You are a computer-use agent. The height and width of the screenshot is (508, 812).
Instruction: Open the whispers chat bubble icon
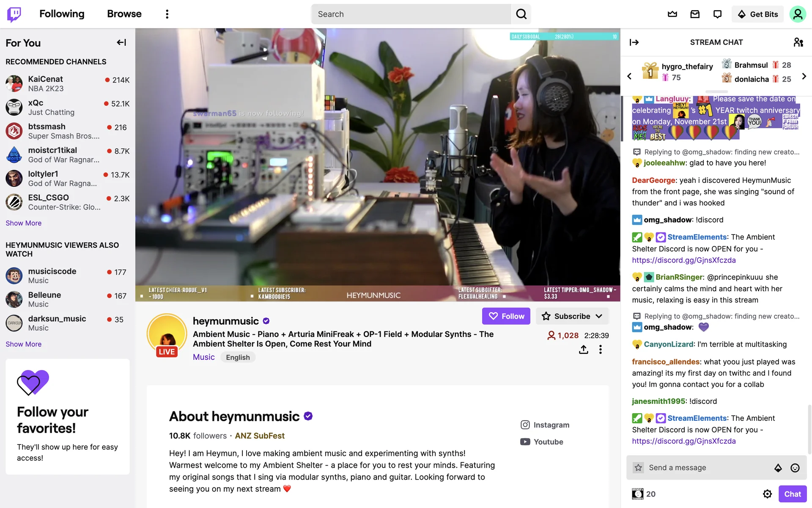click(x=717, y=14)
